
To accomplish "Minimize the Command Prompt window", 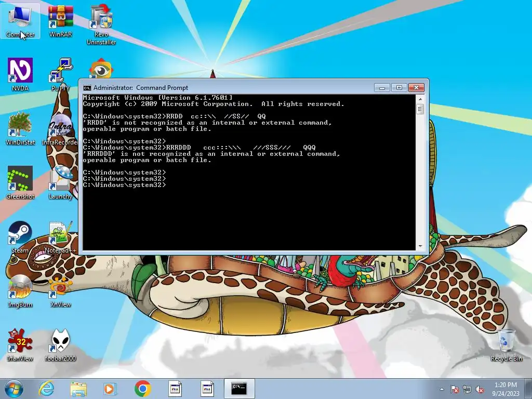I will 382,87.
